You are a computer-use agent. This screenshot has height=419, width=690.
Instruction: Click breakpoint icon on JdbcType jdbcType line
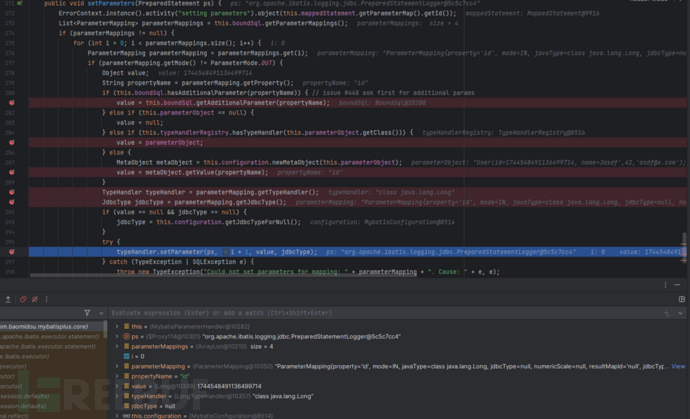(x=12, y=202)
